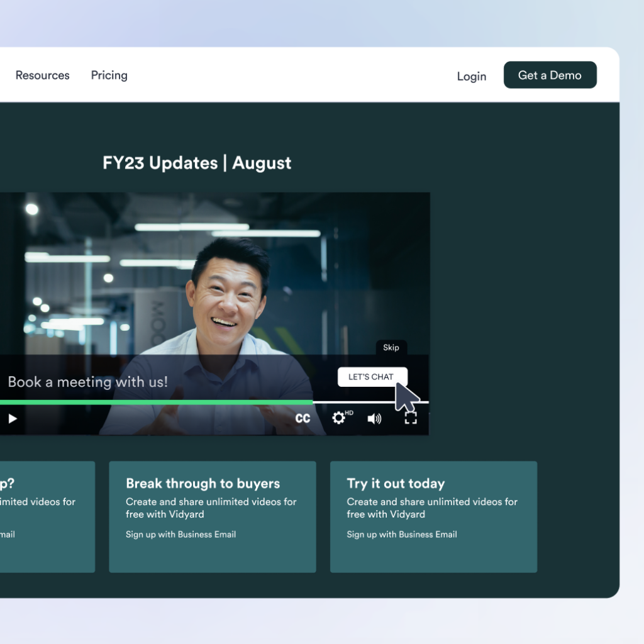Mute the video volume speaker icon
This screenshot has height=644, width=644.
(x=374, y=418)
